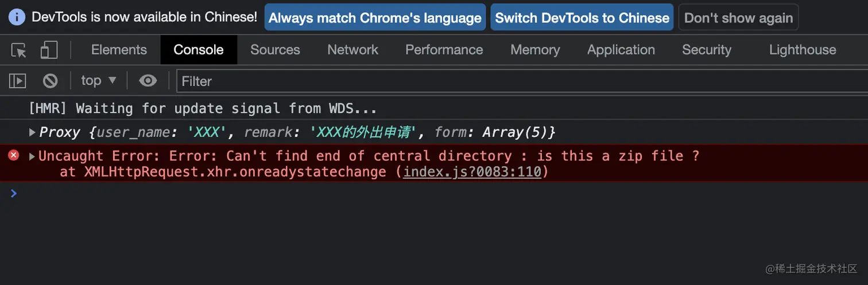Image resolution: width=868 pixels, height=285 pixels.
Task: Switch to the Elements tab
Action: pos(119,50)
